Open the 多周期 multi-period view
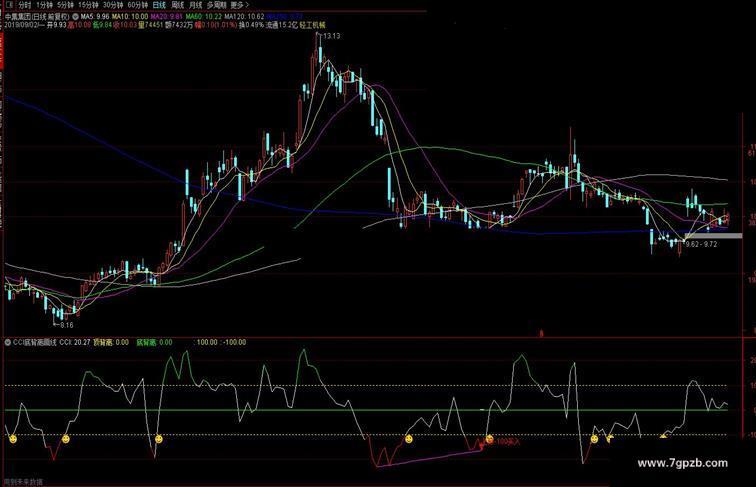This screenshot has height=487, width=756. (x=216, y=5)
